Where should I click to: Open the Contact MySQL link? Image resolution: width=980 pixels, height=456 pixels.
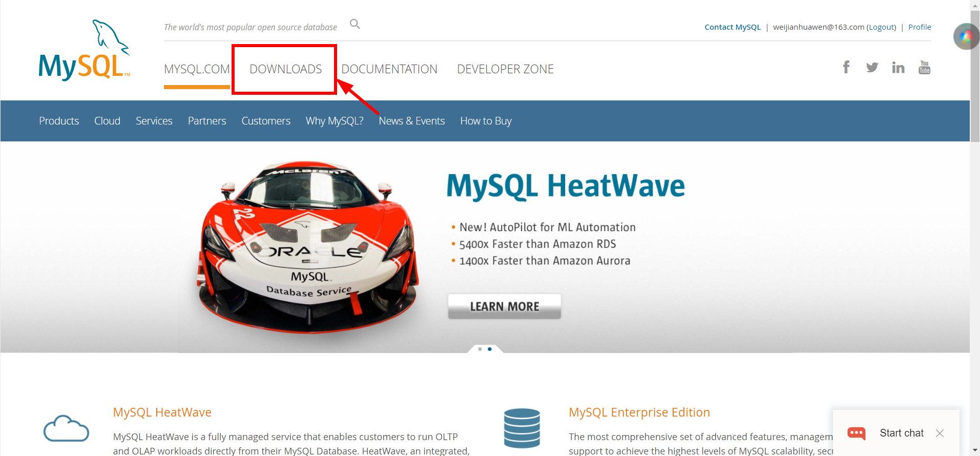point(733,27)
